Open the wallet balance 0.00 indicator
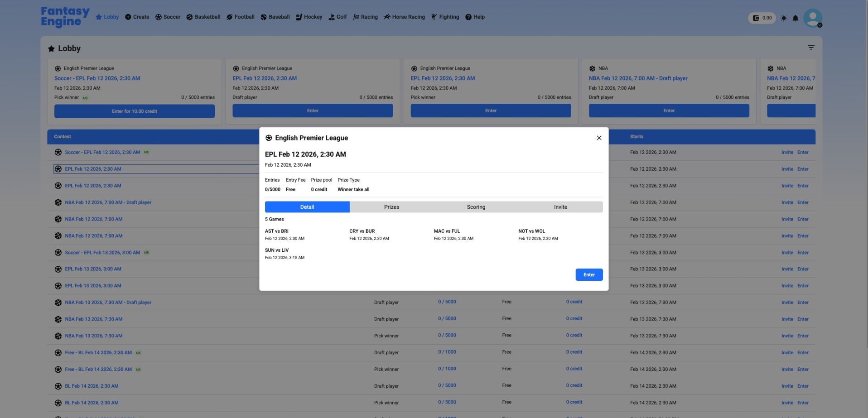 point(762,18)
